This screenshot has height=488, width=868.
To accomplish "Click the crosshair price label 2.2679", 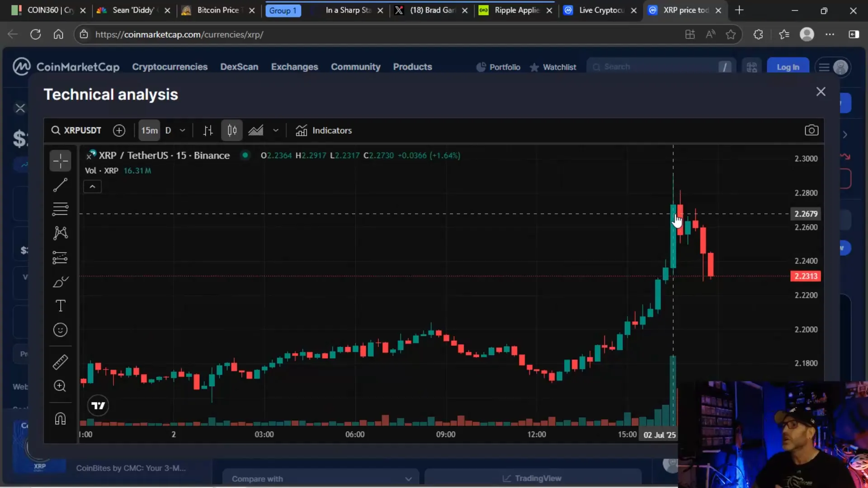I will click(x=806, y=214).
